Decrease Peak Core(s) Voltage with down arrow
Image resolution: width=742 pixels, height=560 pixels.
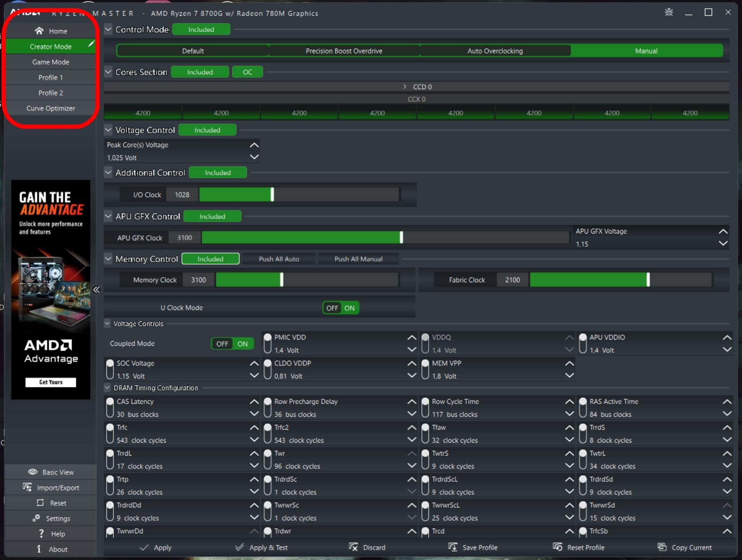tap(254, 157)
